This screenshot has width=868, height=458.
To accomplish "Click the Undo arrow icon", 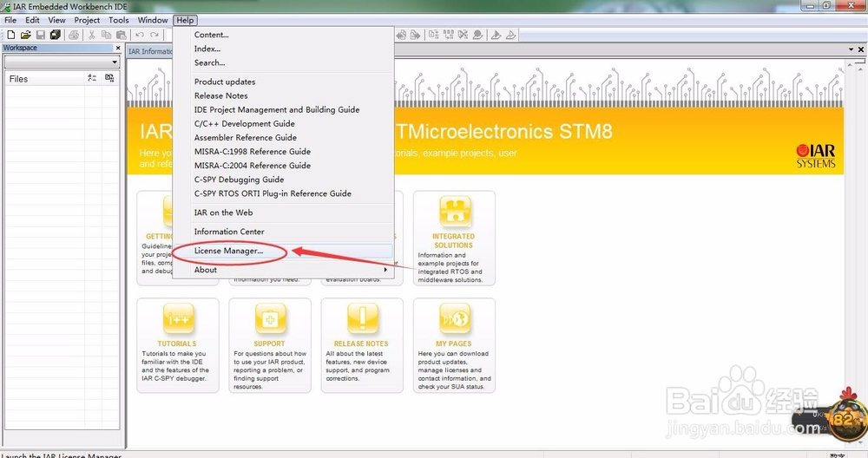I will [x=140, y=35].
